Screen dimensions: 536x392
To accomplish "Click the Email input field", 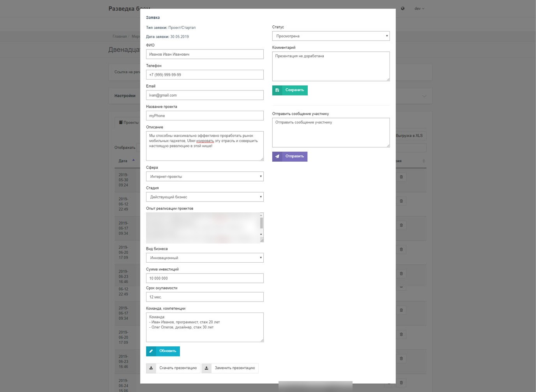I will [x=205, y=95].
